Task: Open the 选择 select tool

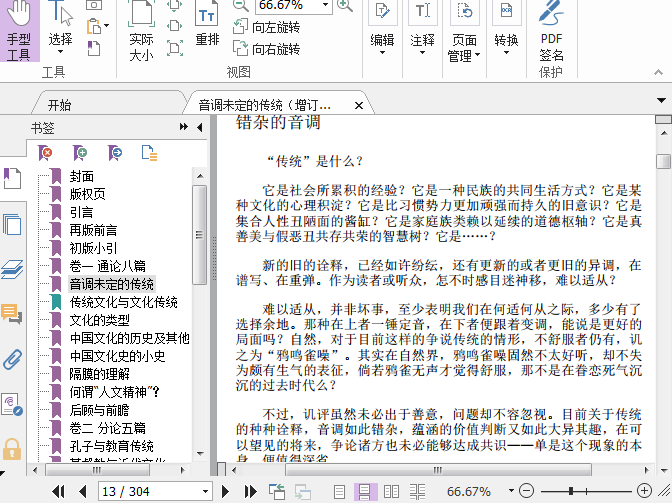Action: [x=60, y=28]
